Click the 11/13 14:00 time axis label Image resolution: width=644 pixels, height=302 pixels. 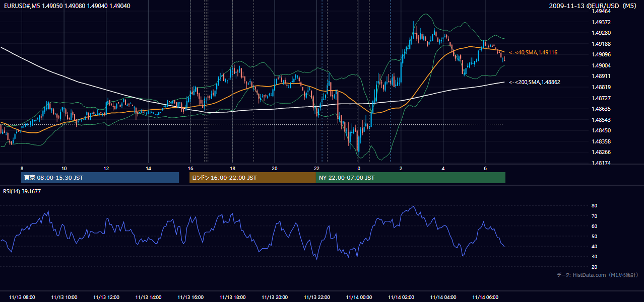[x=148, y=297]
